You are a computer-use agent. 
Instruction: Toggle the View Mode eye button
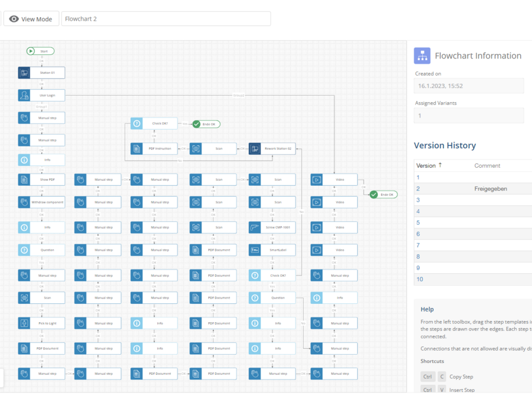click(x=31, y=19)
